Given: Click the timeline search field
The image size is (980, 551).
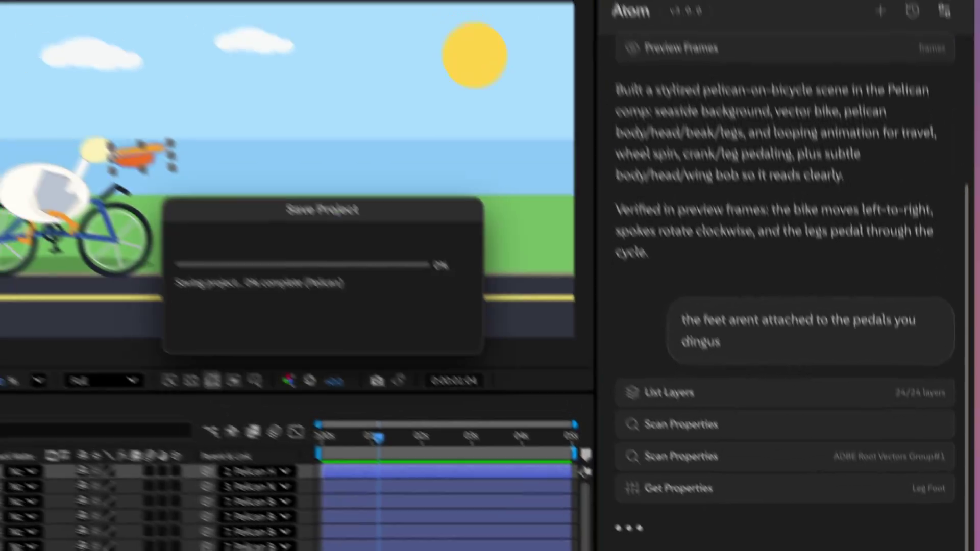Looking at the screenshot, I should [x=95, y=431].
